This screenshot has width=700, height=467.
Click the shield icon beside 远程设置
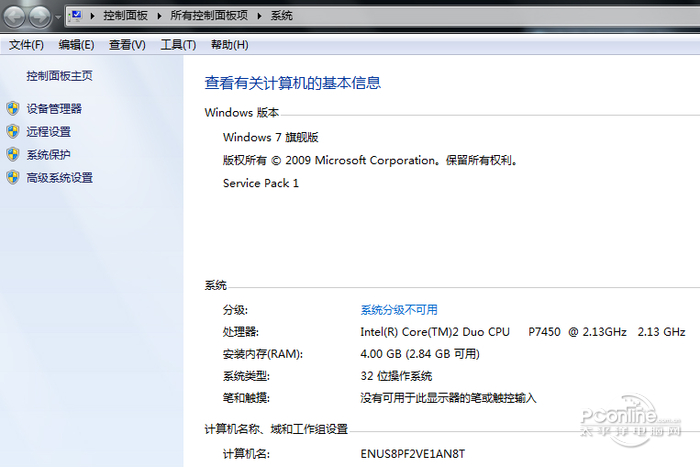point(13,131)
